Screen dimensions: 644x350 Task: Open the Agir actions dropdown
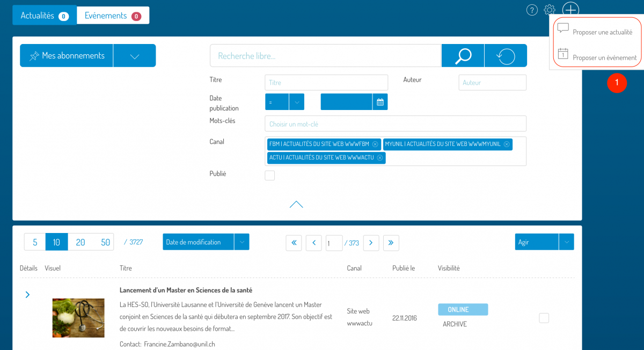click(x=566, y=242)
